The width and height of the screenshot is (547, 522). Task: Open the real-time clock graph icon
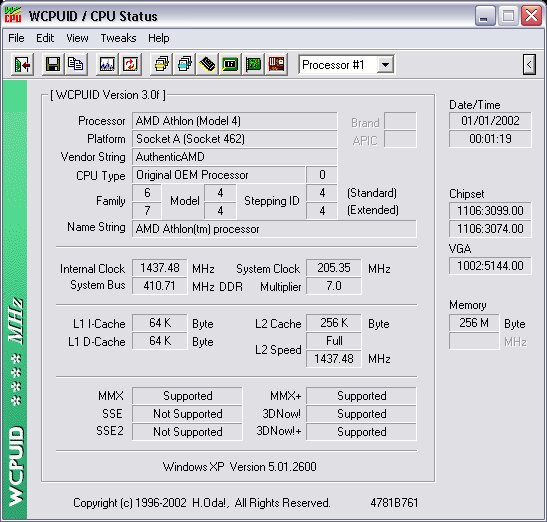point(107,64)
